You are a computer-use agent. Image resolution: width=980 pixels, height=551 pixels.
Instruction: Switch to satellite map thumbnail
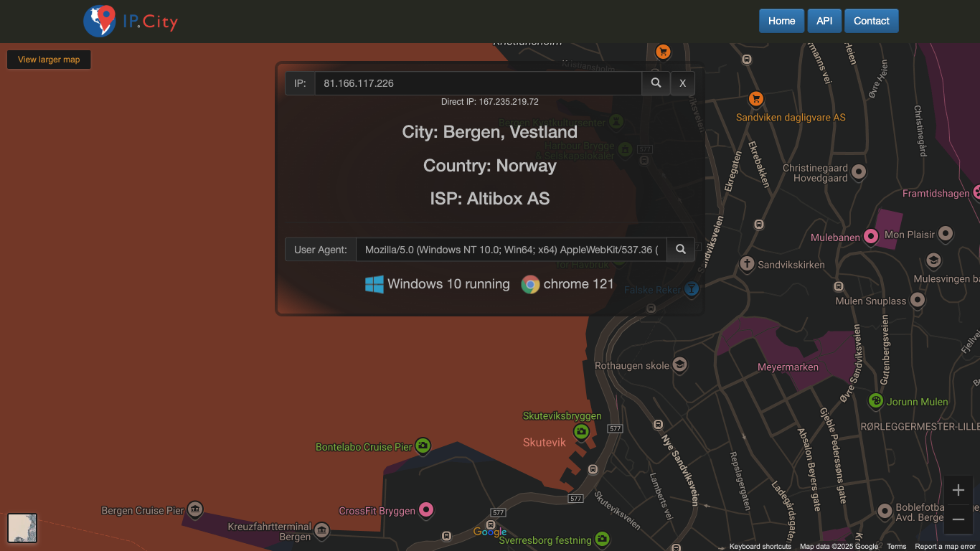(x=22, y=528)
